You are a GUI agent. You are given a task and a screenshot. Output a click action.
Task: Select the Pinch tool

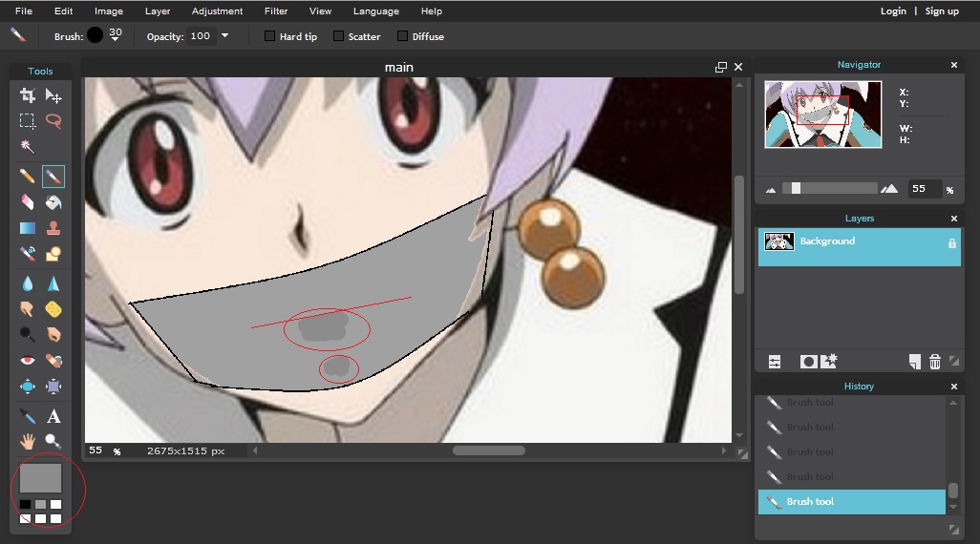(x=53, y=387)
